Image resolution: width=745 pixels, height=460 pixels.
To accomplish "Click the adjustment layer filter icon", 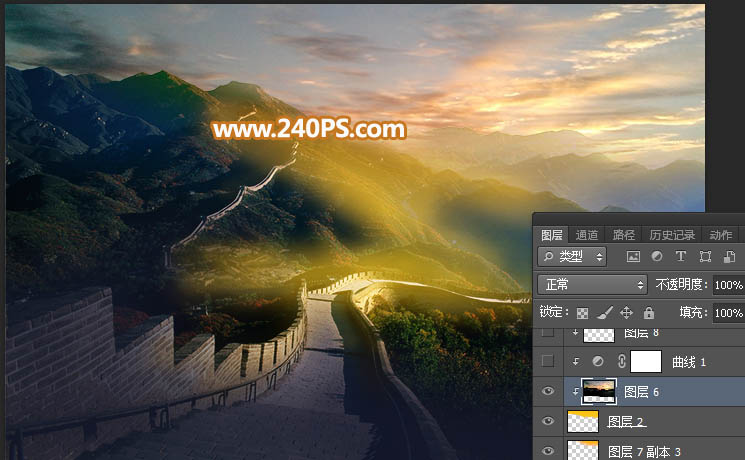I will (657, 257).
